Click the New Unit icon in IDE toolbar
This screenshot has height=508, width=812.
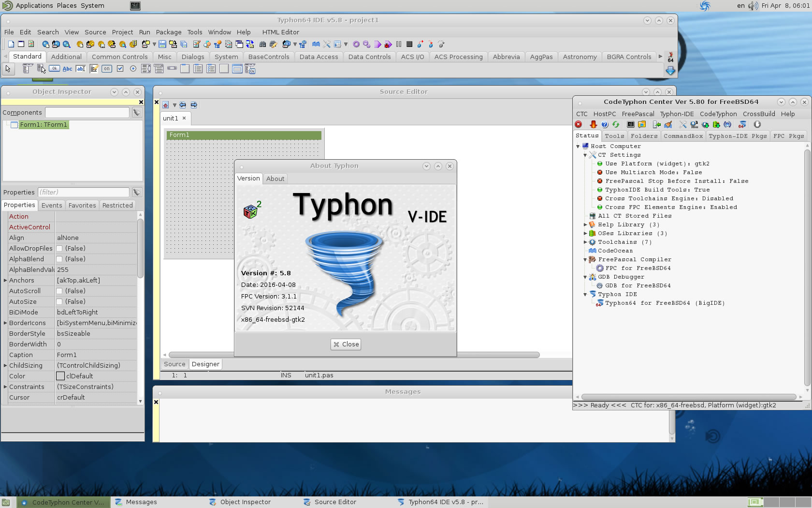click(x=11, y=44)
